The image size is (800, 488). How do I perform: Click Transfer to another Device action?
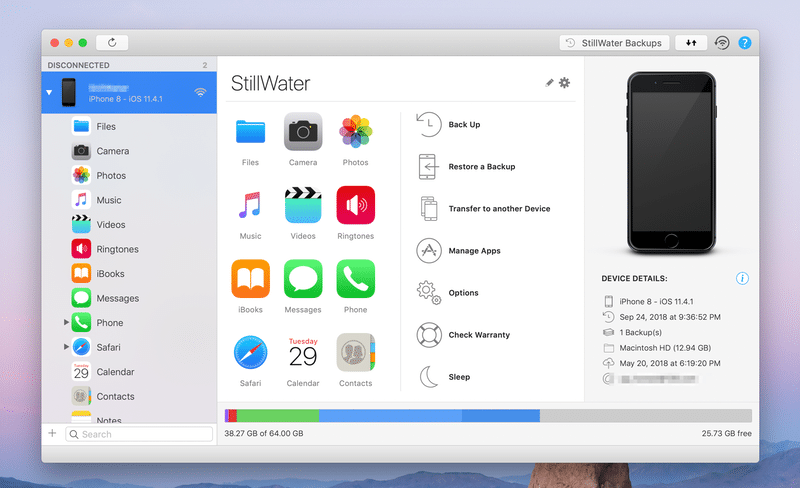pos(484,209)
